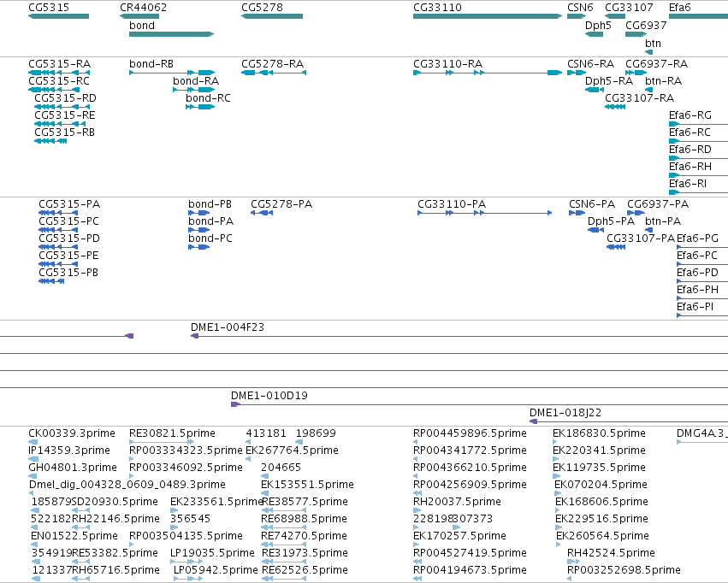Select the CG6937 gene label
Screen dimensions: 728x583
646,26
